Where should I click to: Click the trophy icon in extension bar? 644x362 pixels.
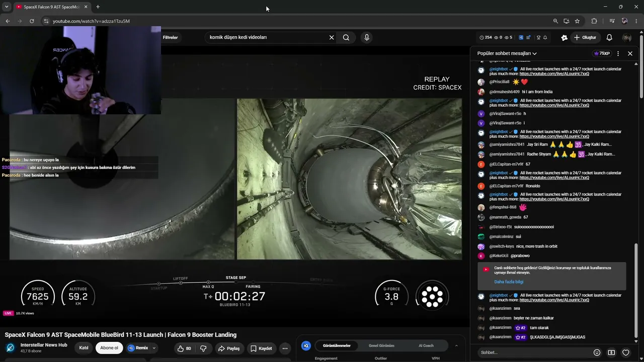coord(538,37)
